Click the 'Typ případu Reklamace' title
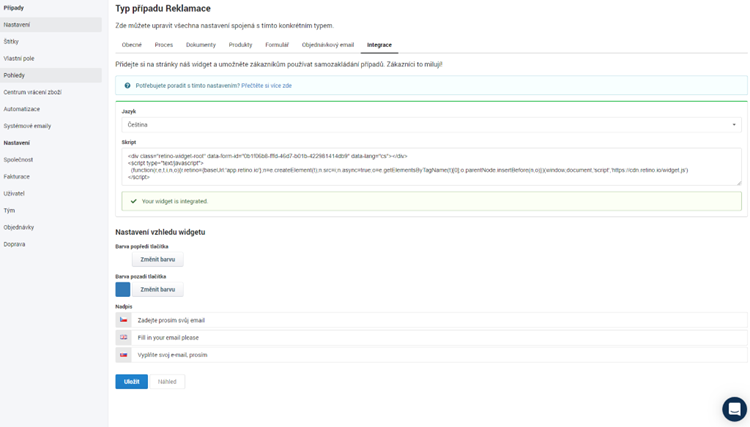 pos(163,9)
